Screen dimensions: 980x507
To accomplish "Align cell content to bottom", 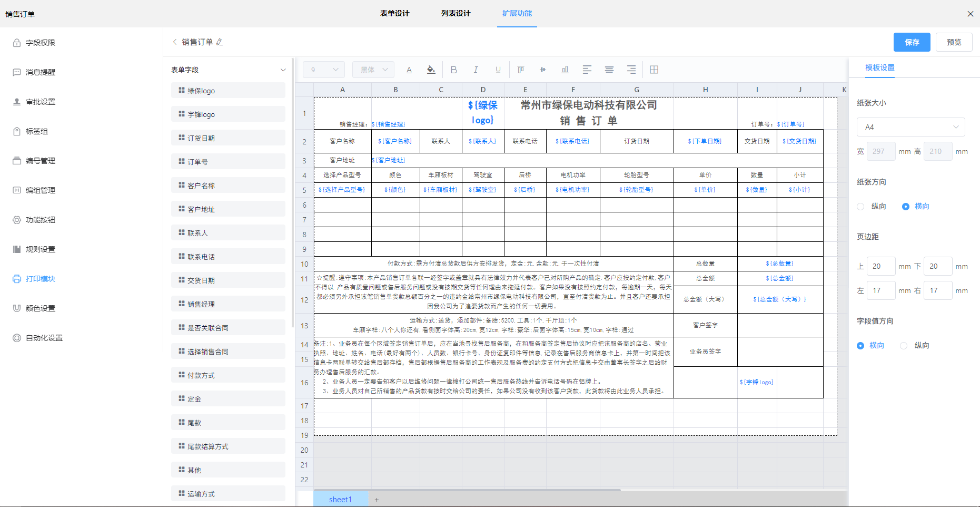I will pos(565,70).
